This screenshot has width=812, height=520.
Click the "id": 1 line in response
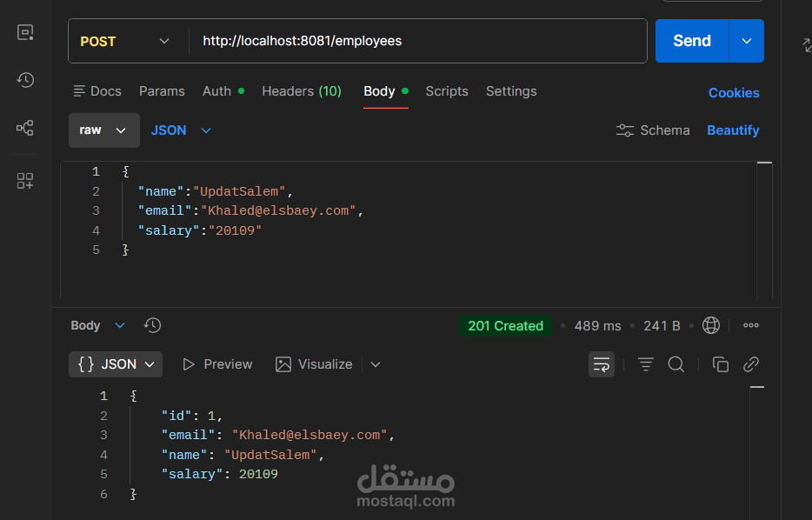[x=191, y=416]
